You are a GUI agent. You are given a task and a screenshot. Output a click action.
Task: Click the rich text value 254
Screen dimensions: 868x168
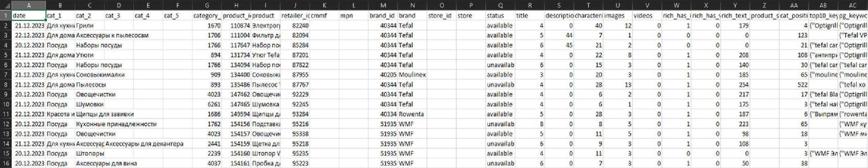pos(735,84)
